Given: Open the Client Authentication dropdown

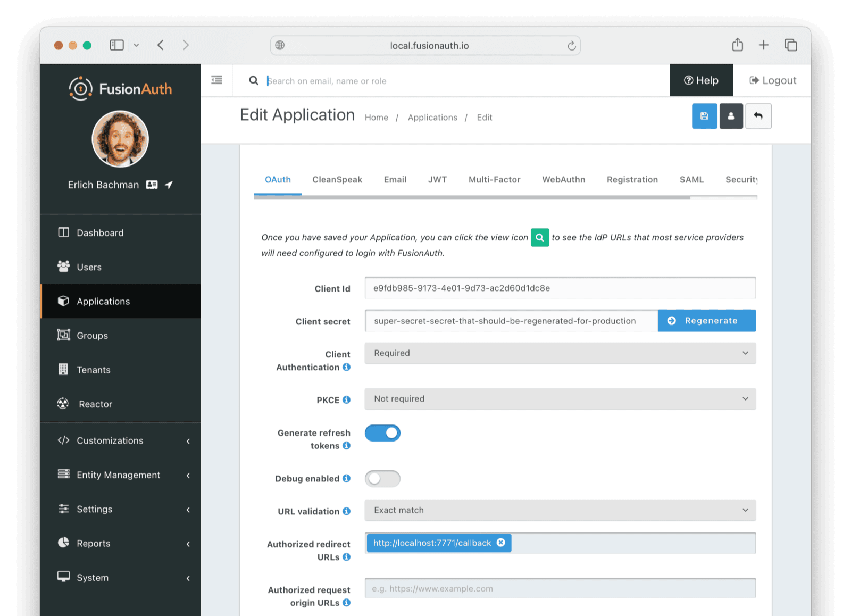Looking at the screenshot, I should click(x=560, y=353).
